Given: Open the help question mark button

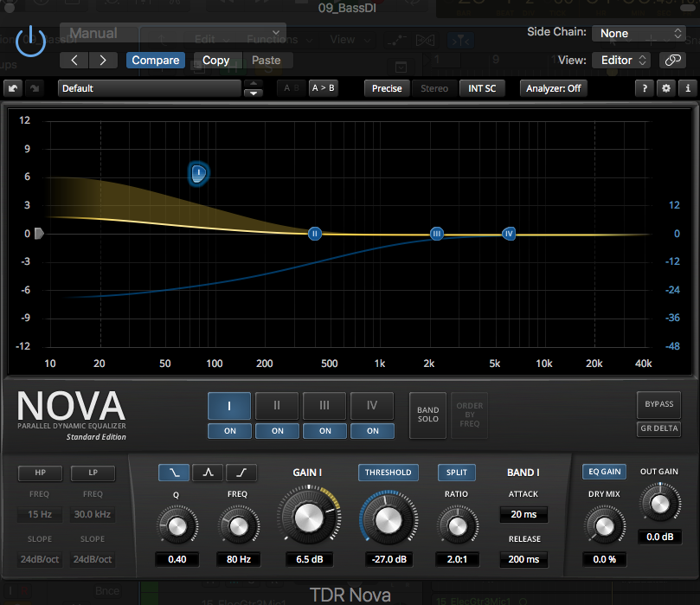Looking at the screenshot, I should click(x=645, y=88).
